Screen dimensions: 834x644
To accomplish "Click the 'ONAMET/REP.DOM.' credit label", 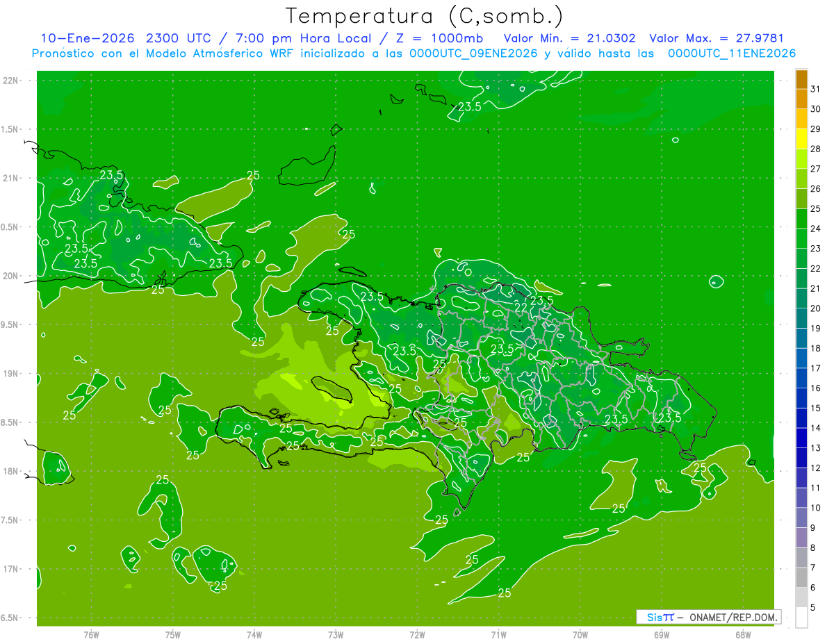I will [733, 617].
